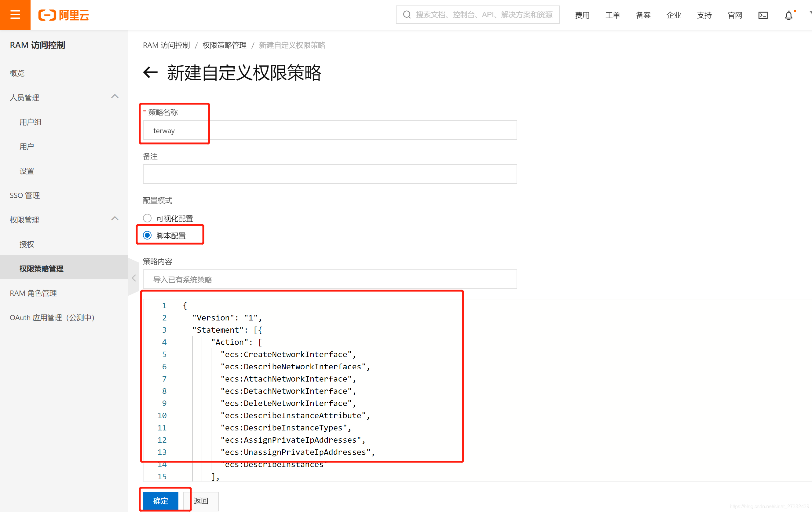Image resolution: width=812 pixels, height=512 pixels.
Task: Click code line "ecs:AssignPrivateIpAddresses"
Action: 293,440
